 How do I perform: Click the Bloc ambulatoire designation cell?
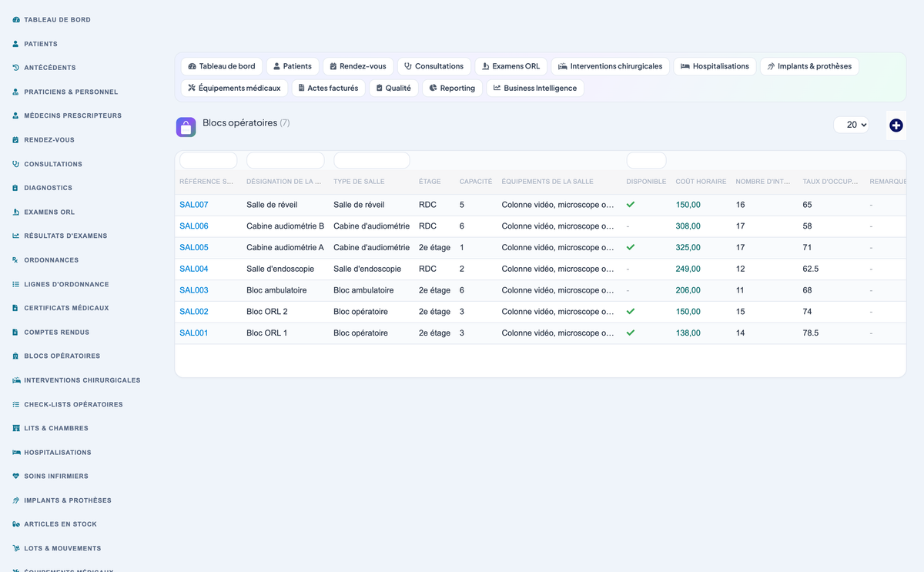(x=276, y=290)
